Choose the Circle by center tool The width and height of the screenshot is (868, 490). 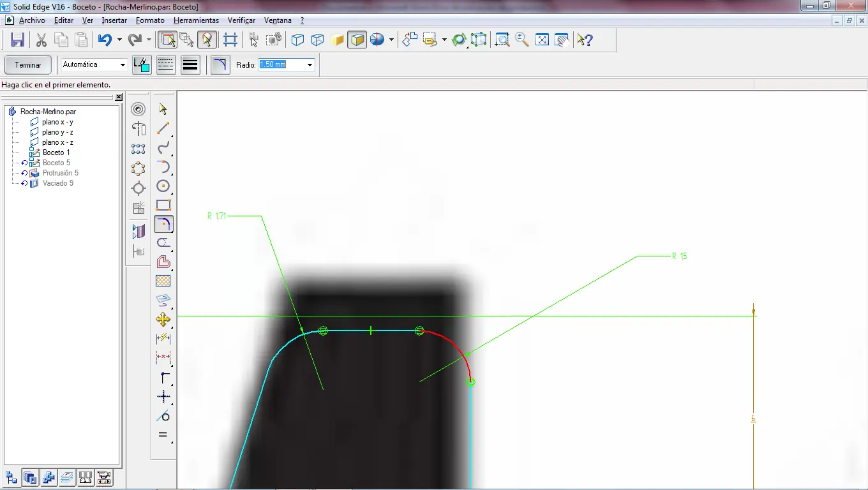(163, 186)
